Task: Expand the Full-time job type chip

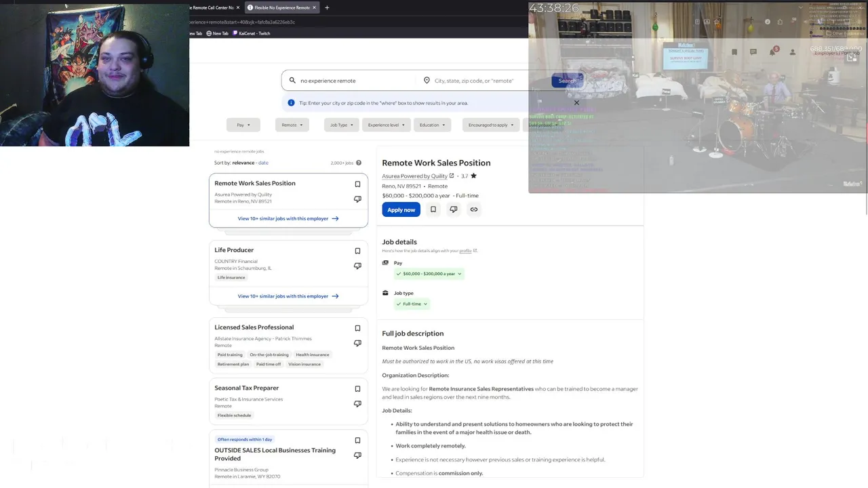Action: click(412, 304)
